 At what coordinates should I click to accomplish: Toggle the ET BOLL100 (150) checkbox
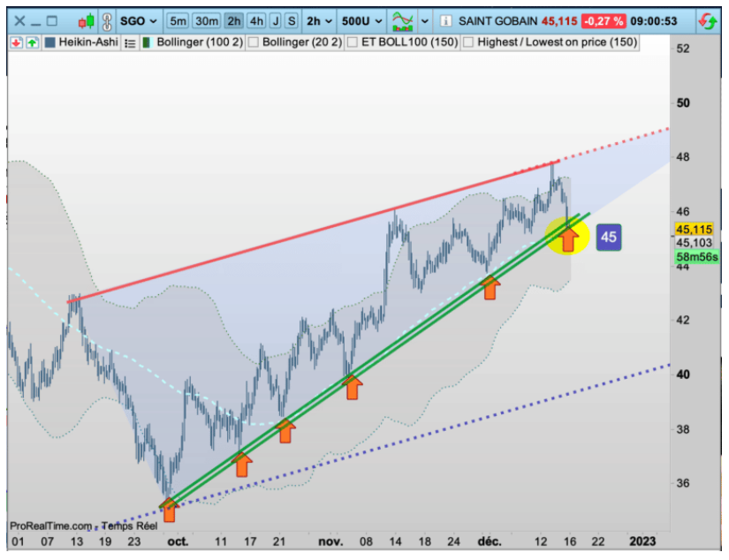tap(353, 42)
